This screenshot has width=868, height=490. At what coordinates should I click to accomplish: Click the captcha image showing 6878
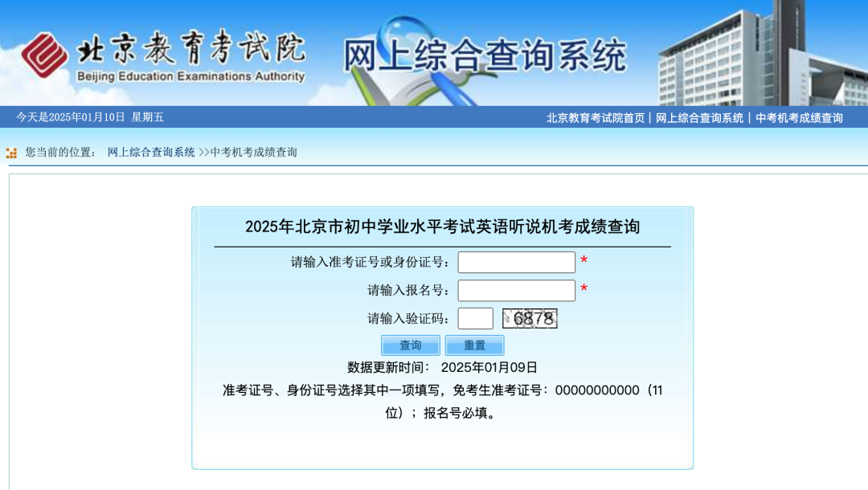[530, 318]
